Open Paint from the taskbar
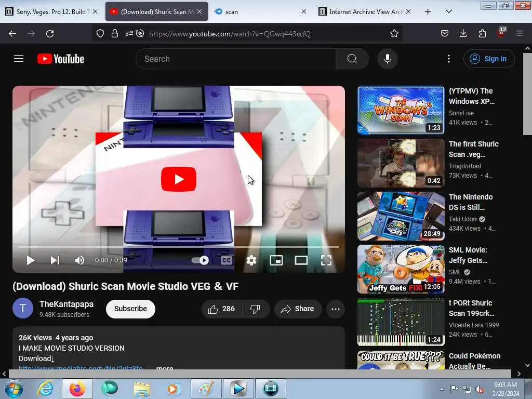 point(206,389)
